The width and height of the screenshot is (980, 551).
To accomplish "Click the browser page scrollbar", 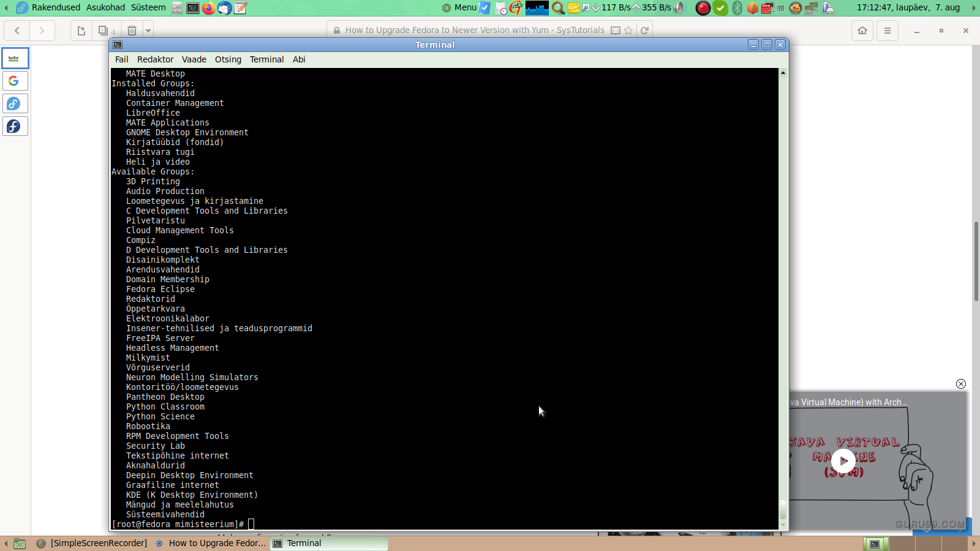I will pyautogui.click(x=976, y=261).
